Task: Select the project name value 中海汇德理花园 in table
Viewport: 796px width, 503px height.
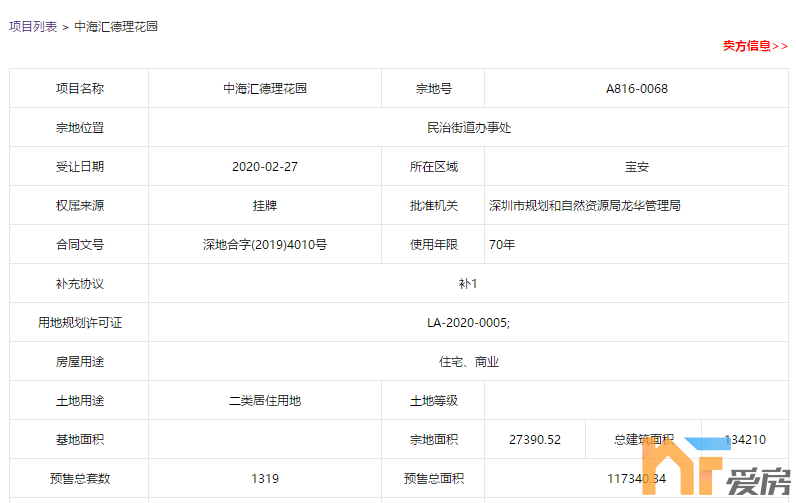Action: (265, 89)
